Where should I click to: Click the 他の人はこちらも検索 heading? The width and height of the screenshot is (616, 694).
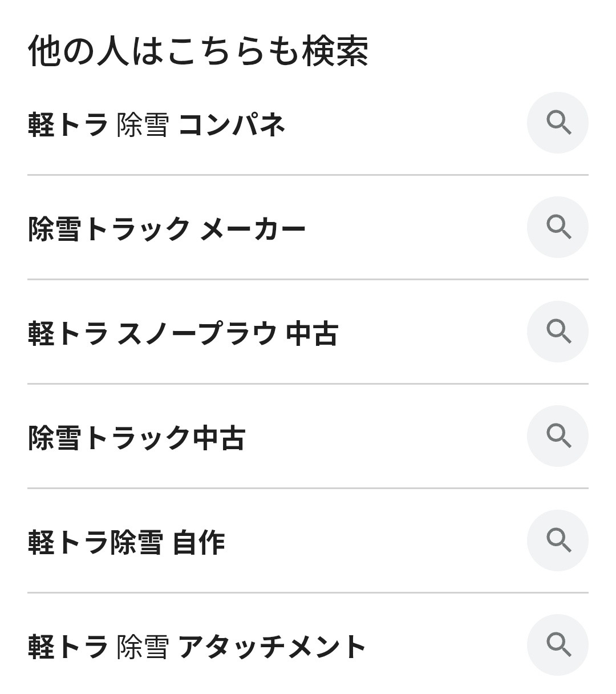(x=198, y=51)
